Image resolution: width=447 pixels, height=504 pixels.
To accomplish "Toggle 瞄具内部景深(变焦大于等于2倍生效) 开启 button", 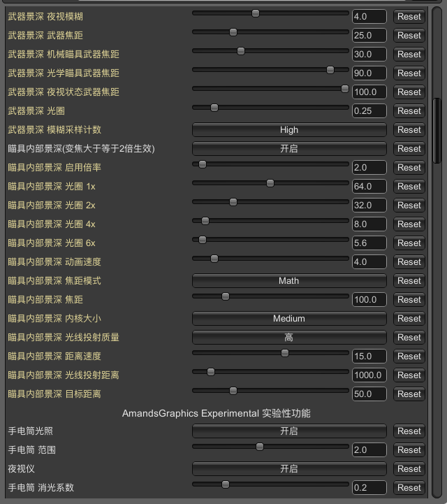I will click(x=289, y=148).
